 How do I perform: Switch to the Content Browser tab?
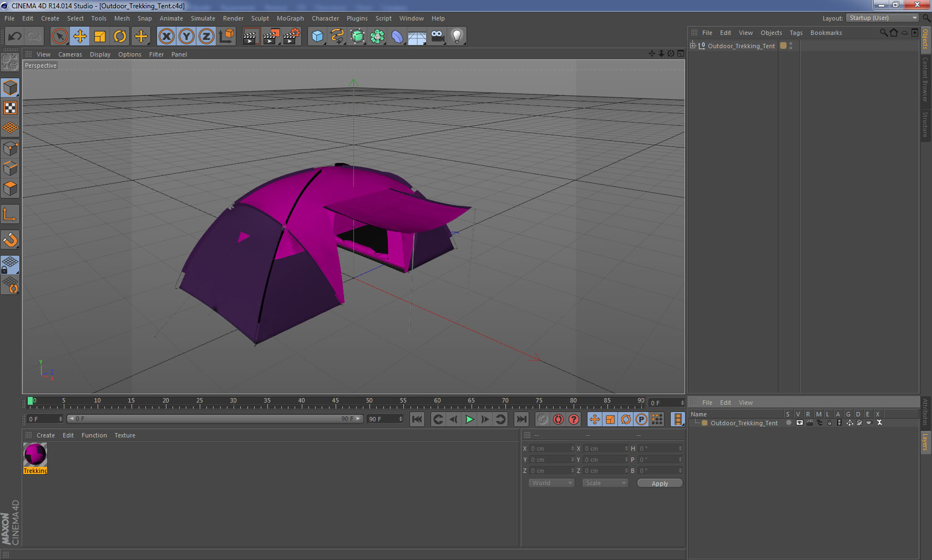coord(925,79)
